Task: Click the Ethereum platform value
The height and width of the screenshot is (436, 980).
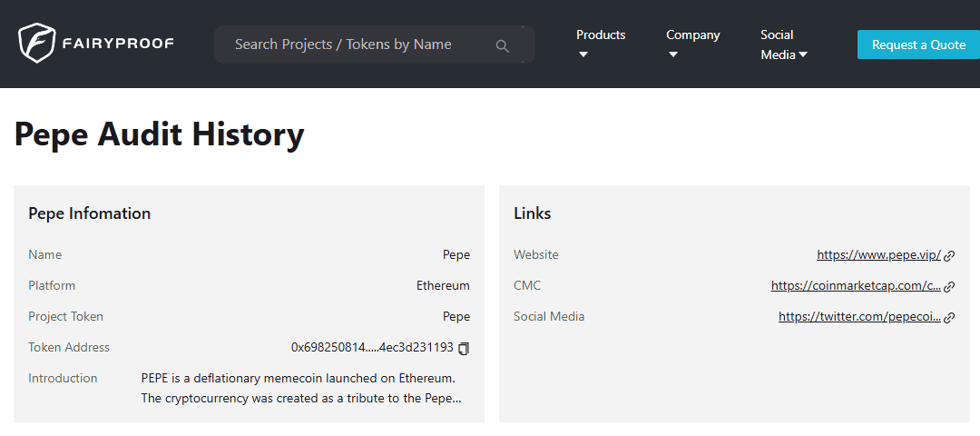Action: tap(443, 286)
